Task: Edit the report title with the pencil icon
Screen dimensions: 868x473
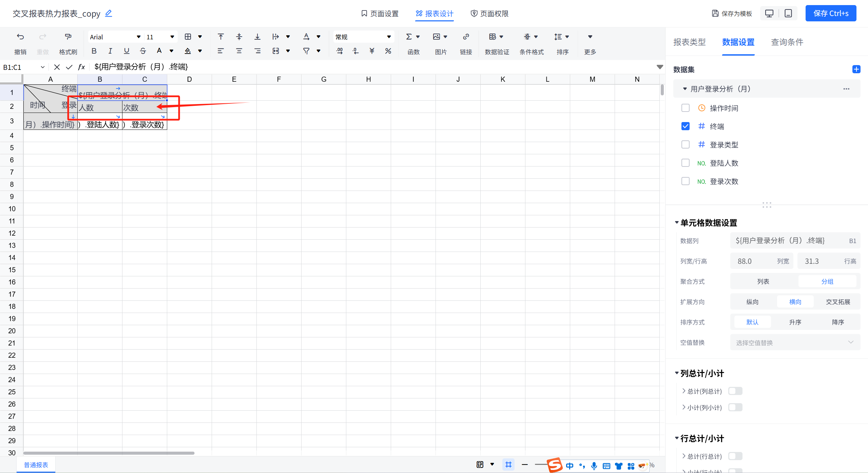Action: tap(109, 13)
